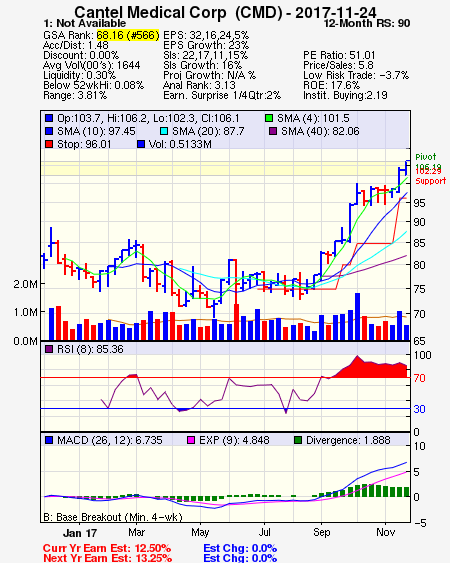Click the Jul date axis label
Screen dimensions: 450x563
265,532
